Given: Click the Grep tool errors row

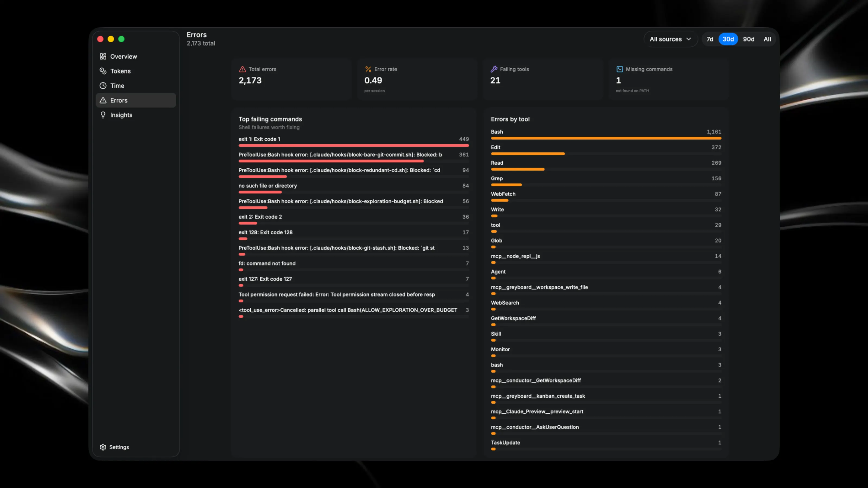Looking at the screenshot, I should click(606, 181).
